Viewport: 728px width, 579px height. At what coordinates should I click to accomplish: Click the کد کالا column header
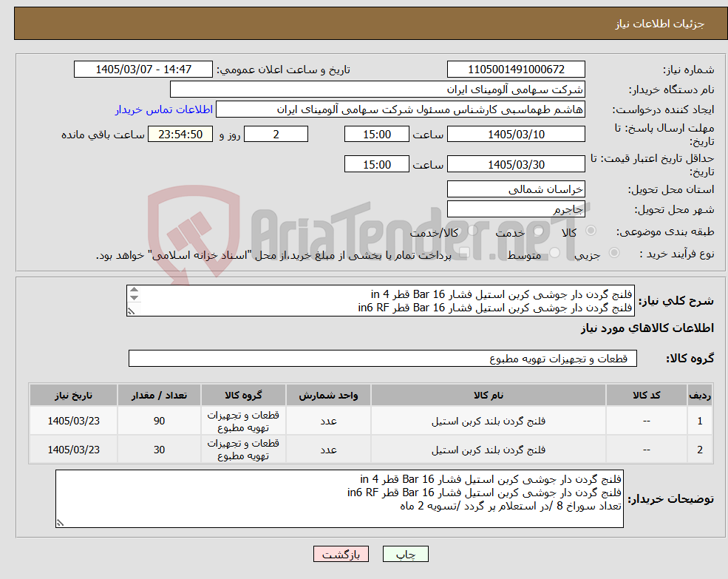[647, 396]
